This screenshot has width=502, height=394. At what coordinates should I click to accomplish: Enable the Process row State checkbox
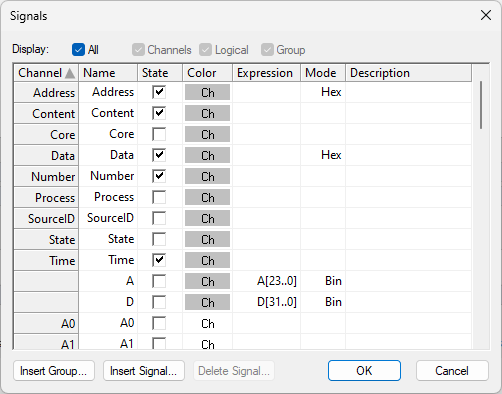tap(159, 197)
